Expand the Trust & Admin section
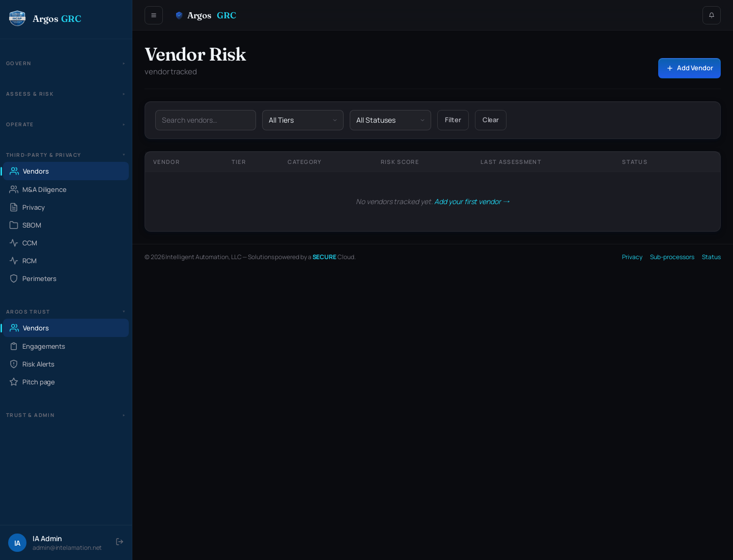The image size is (733, 560). 66,415
